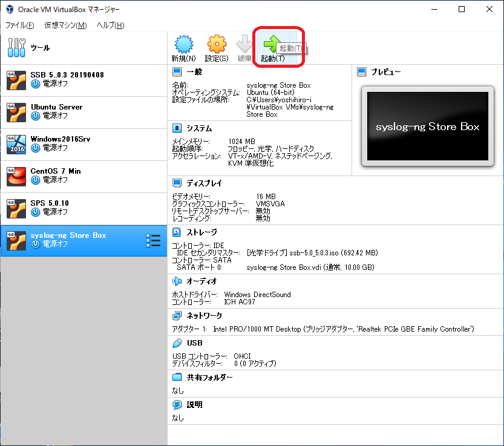Click the プレビュー preview heading
The width and height of the screenshot is (504, 446).
[386, 71]
